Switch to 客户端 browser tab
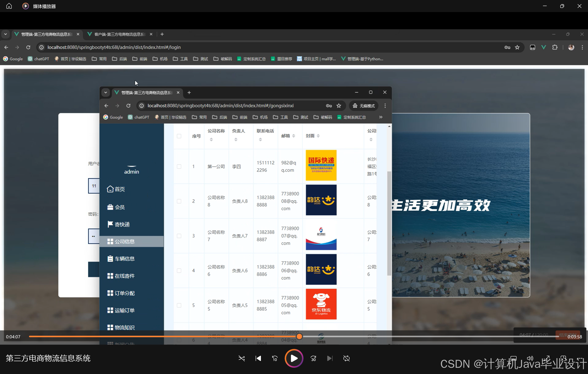The height and width of the screenshot is (374, 588). [120, 34]
